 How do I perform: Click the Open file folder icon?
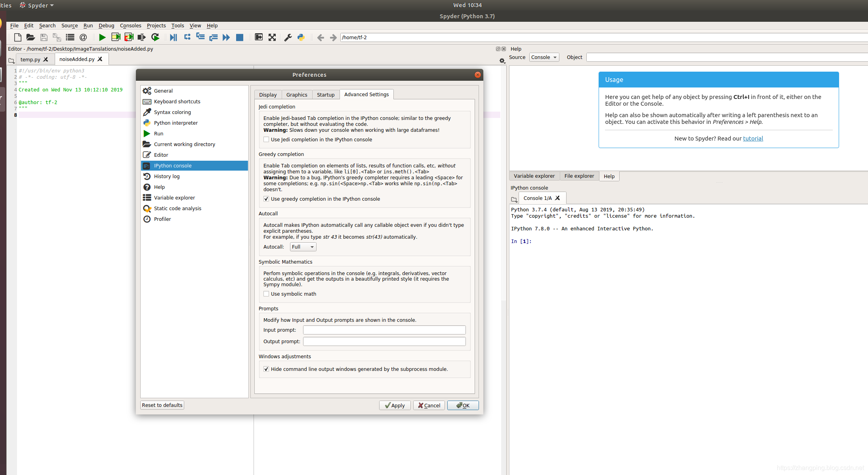coord(31,37)
